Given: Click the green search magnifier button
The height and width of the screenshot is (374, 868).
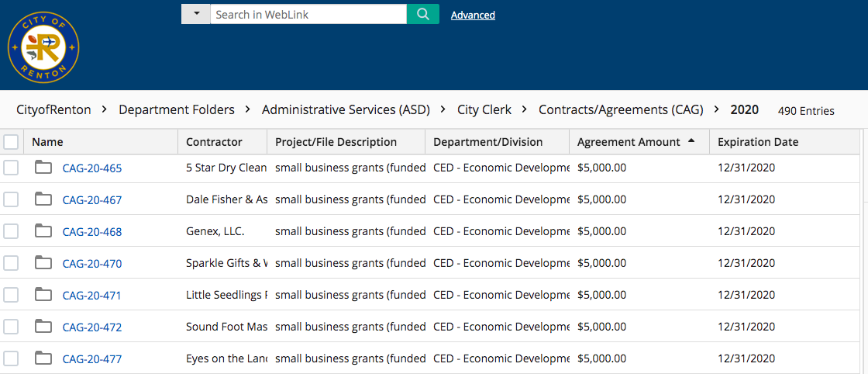Looking at the screenshot, I should tap(422, 14).
